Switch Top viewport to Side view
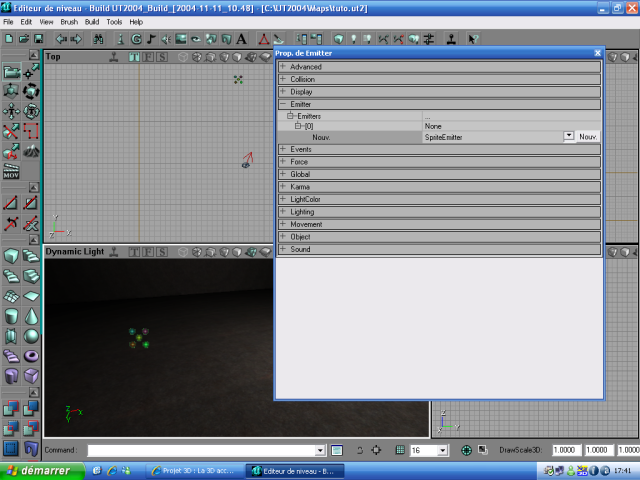The image size is (640, 480). pos(161,57)
